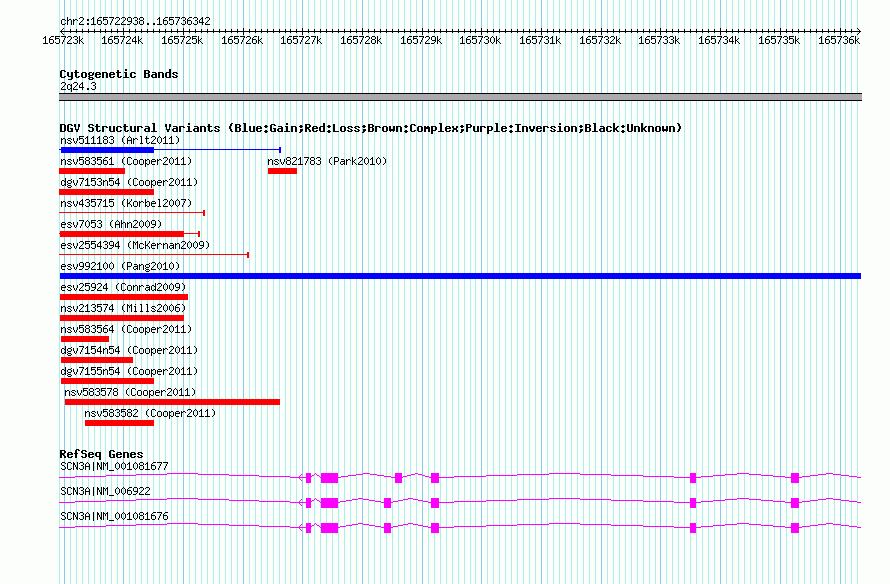
Task: Open nsv583582 (Cooper2011) variant label
Action: tap(150, 413)
